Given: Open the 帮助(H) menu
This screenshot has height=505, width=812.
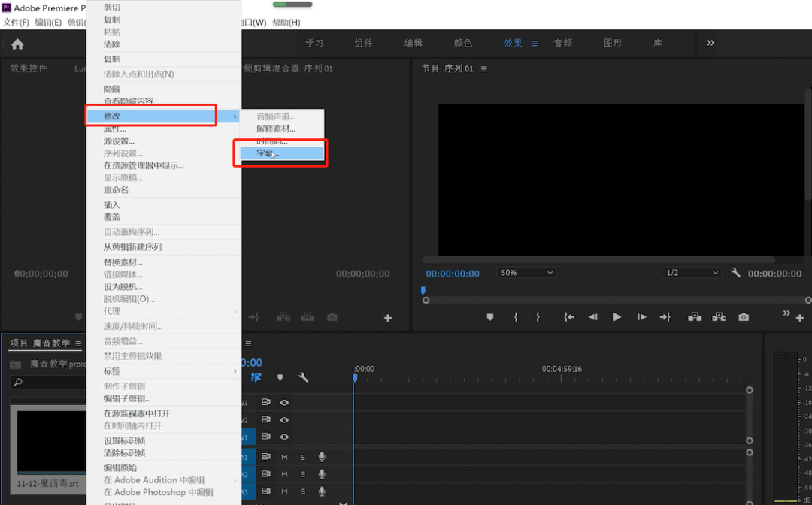Looking at the screenshot, I should pyautogui.click(x=286, y=23).
